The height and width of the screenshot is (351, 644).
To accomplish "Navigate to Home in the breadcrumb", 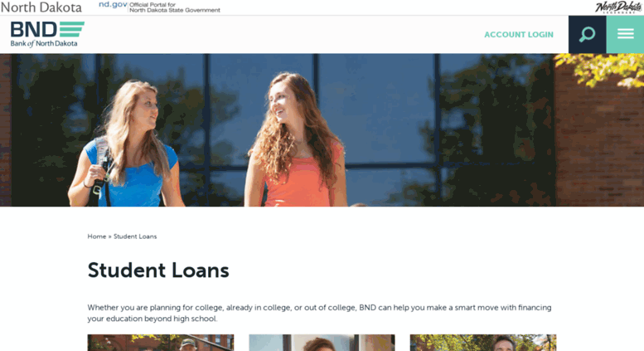I will click(96, 236).
